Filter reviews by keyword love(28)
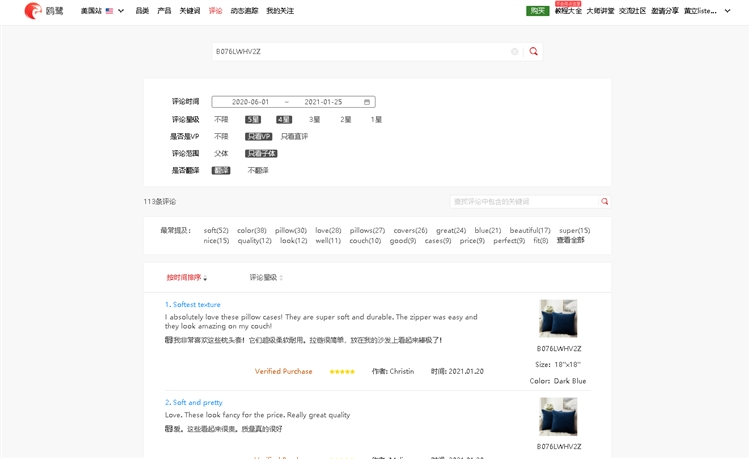Image resolution: width=750 pixels, height=459 pixels. point(328,230)
